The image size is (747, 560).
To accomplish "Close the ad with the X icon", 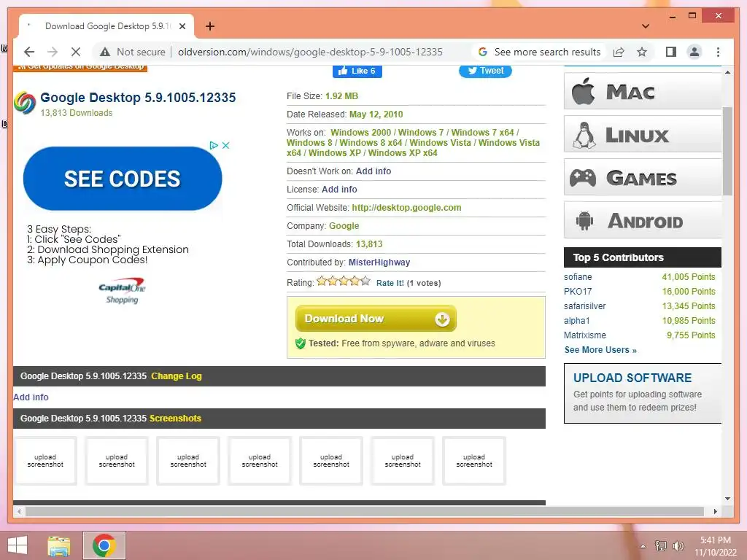I will (226, 145).
